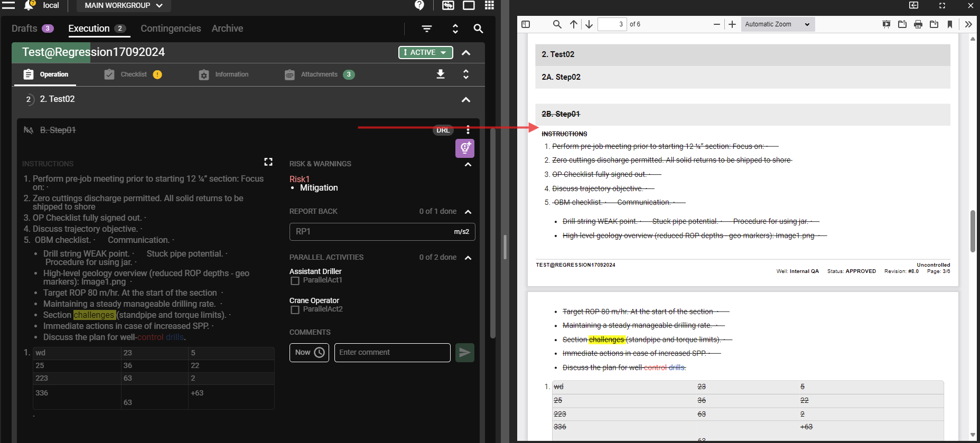The image size is (980, 443).
Task: Check the ParallelAct2 checkbox
Action: click(x=295, y=310)
